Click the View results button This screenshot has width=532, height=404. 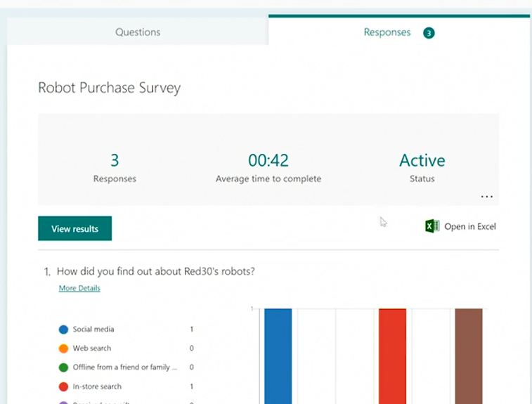point(74,228)
